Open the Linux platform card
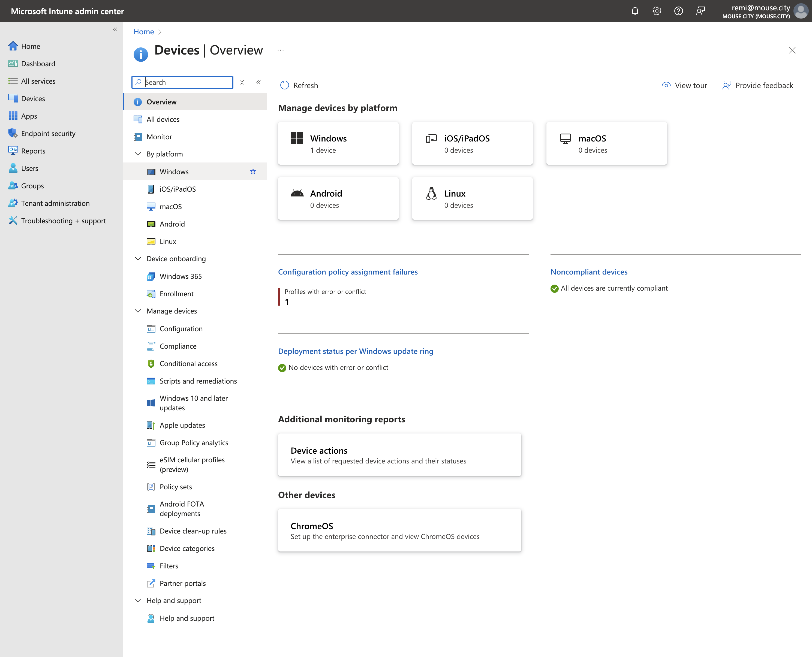 coord(473,198)
